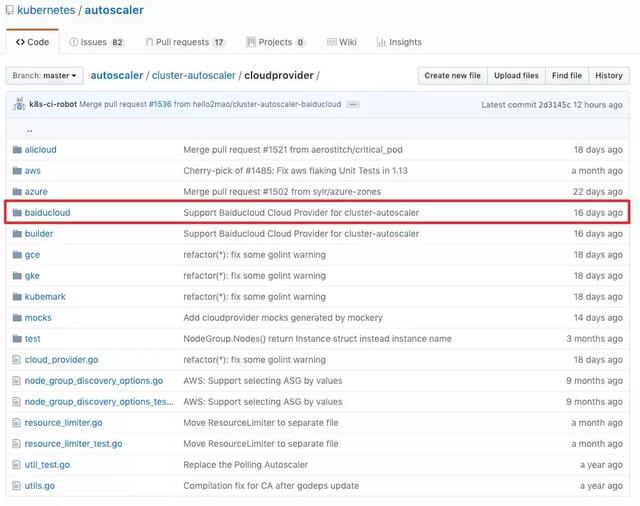Click the file icon for resource_limiter.go

[16, 423]
